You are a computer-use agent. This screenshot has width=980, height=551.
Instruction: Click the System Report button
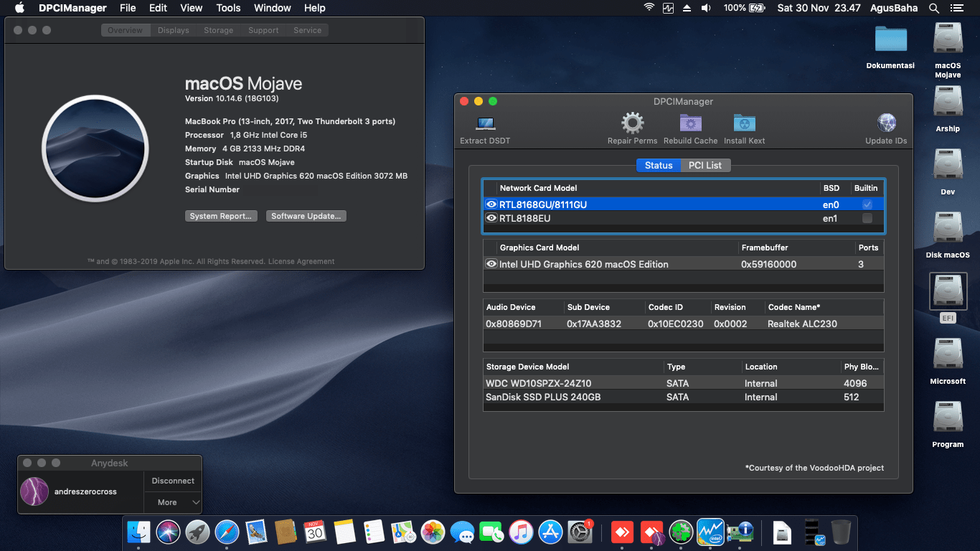(221, 215)
